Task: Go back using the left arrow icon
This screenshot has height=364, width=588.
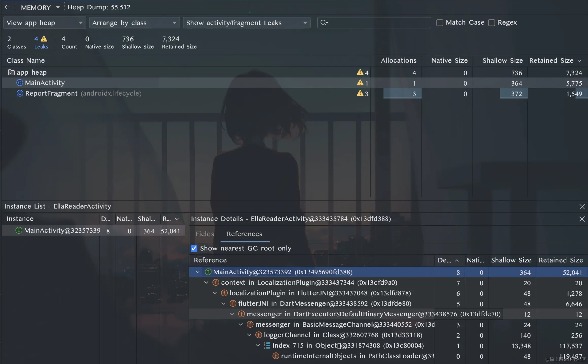Action: pyautogui.click(x=8, y=7)
